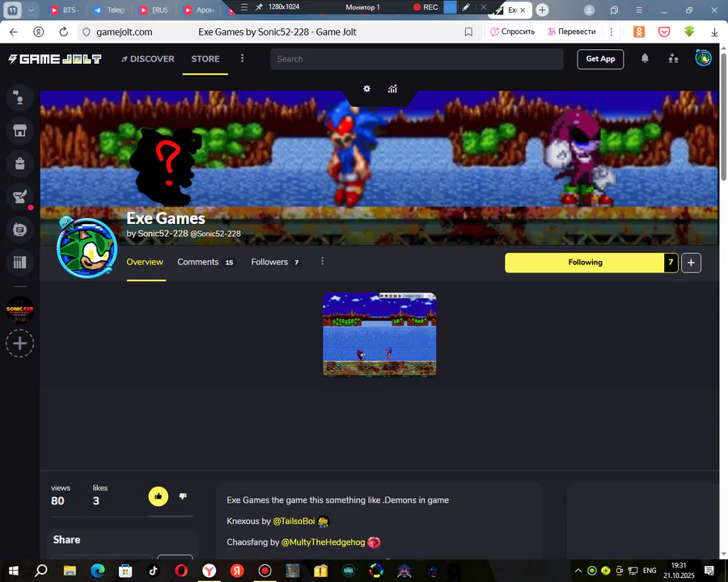Image resolution: width=728 pixels, height=582 pixels.
Task: Click the plus button beside Following
Action: 691,263
